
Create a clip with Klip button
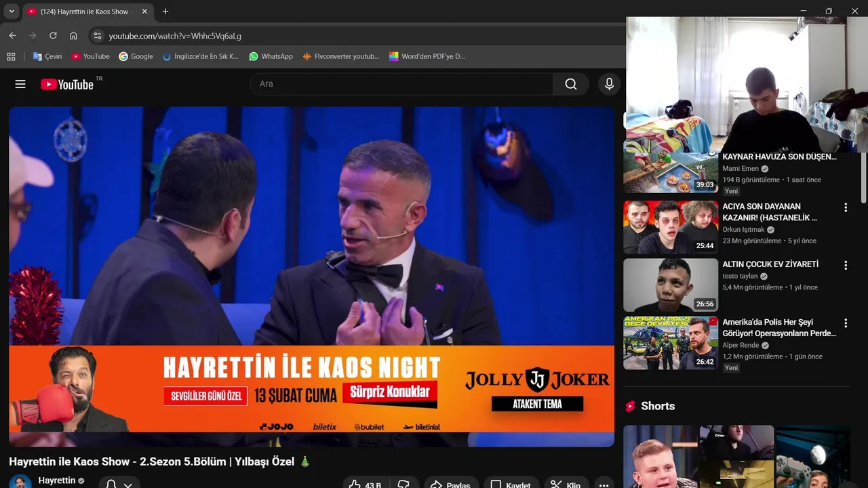(565, 485)
